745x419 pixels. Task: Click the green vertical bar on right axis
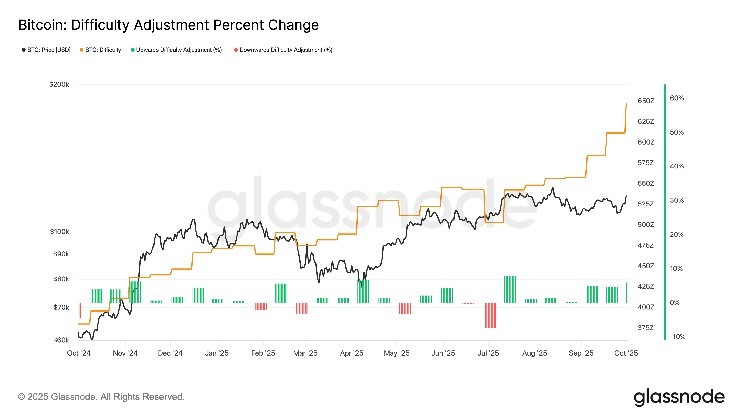click(x=662, y=213)
